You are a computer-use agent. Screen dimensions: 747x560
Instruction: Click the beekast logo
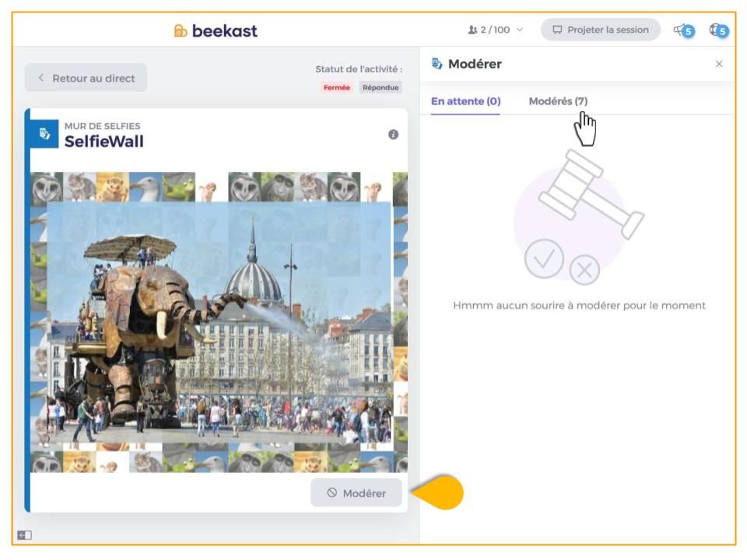click(x=216, y=31)
